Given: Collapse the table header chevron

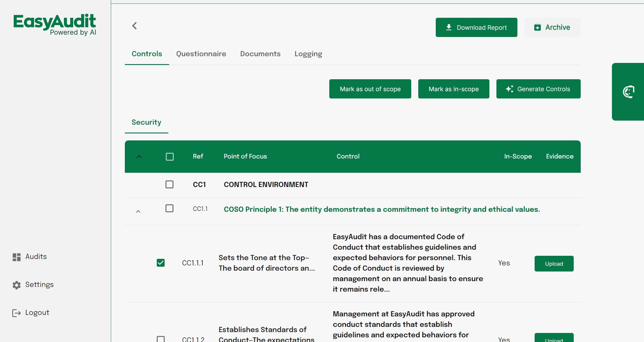Looking at the screenshot, I should pos(139,156).
